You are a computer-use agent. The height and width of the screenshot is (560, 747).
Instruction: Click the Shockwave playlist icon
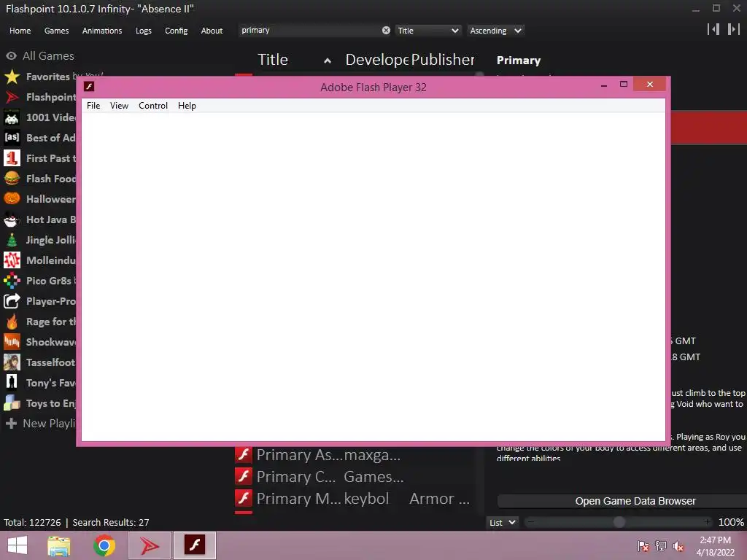[12, 342]
